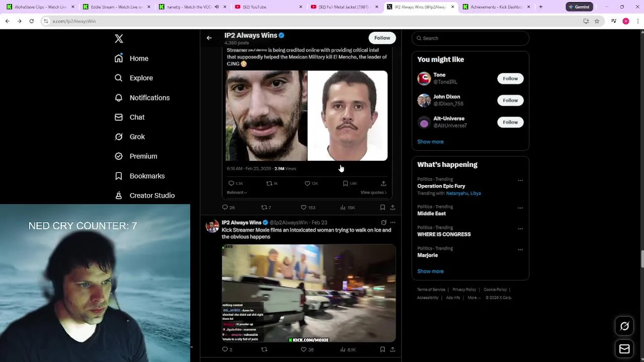Open the Middle East trend
Screen dimensions: 644x362
pyautogui.click(x=431, y=214)
